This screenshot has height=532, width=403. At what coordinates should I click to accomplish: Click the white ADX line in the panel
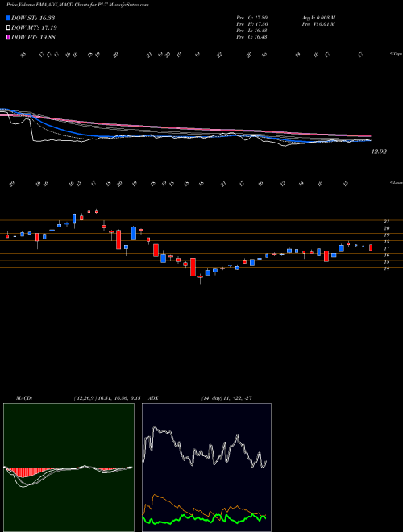coord(204,448)
